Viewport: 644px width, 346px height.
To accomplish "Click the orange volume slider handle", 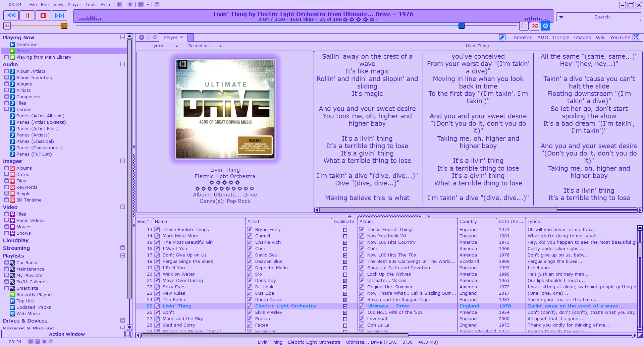I will pyautogui.click(x=64, y=26).
